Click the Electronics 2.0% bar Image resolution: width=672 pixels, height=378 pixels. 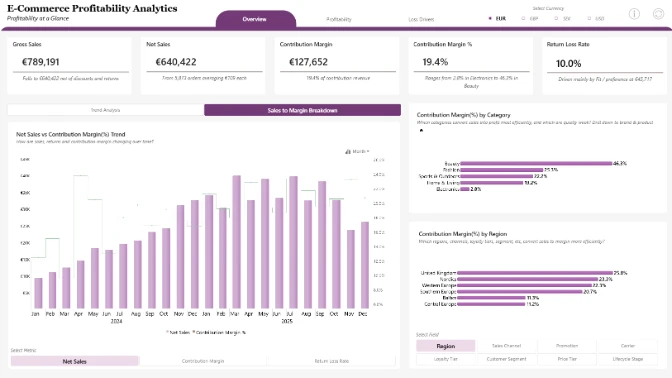click(x=465, y=189)
